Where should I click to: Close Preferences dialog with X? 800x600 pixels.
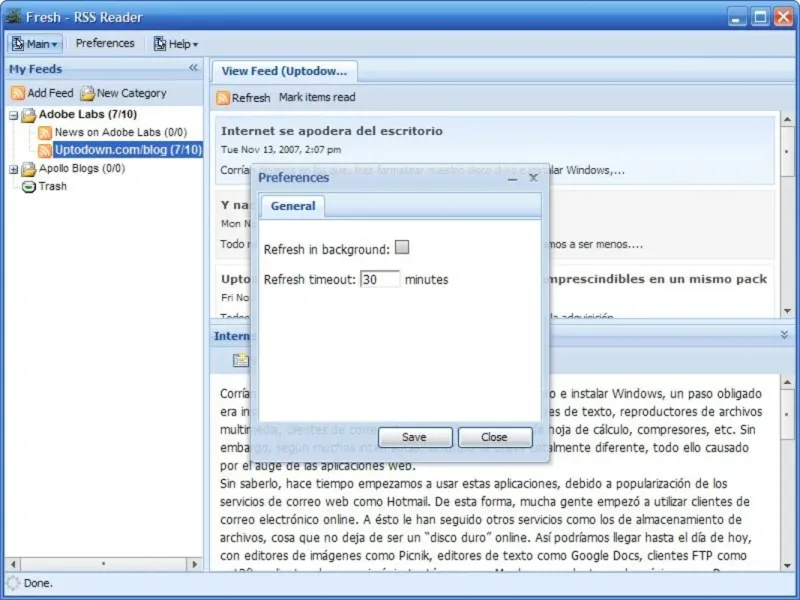click(533, 178)
